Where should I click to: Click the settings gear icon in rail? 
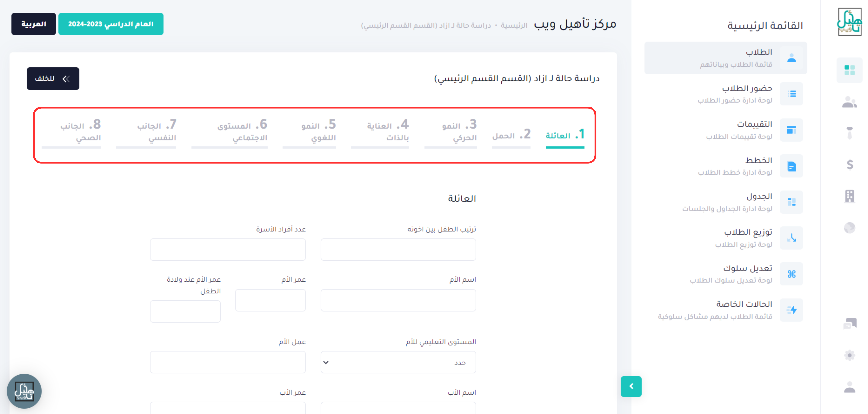pos(849,355)
